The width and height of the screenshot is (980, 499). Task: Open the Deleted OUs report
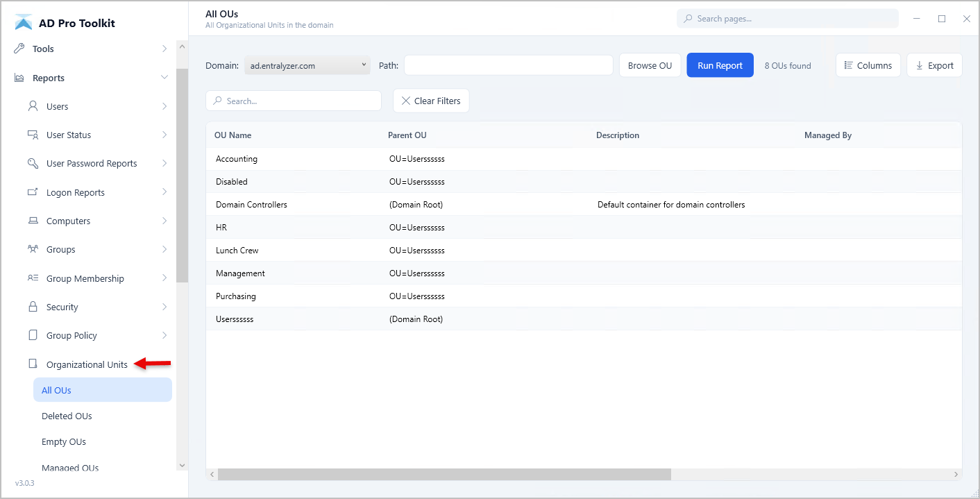67,416
